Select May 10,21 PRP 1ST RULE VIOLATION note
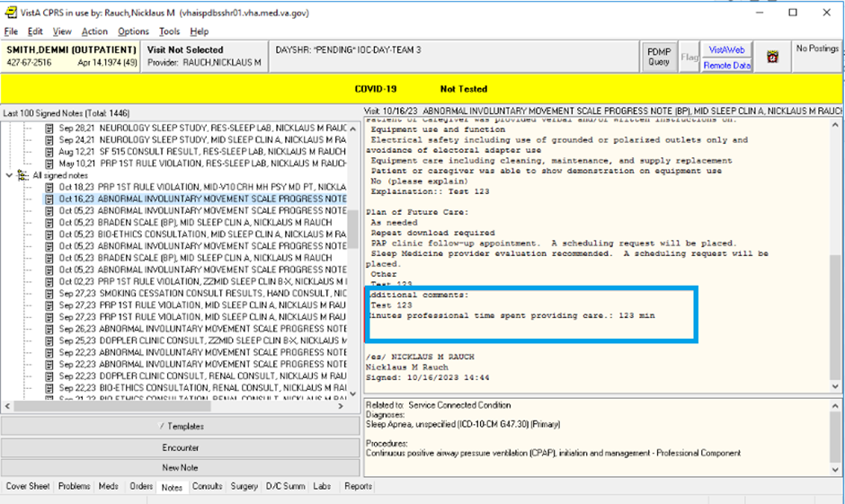The width and height of the screenshot is (845, 504). coord(202,164)
